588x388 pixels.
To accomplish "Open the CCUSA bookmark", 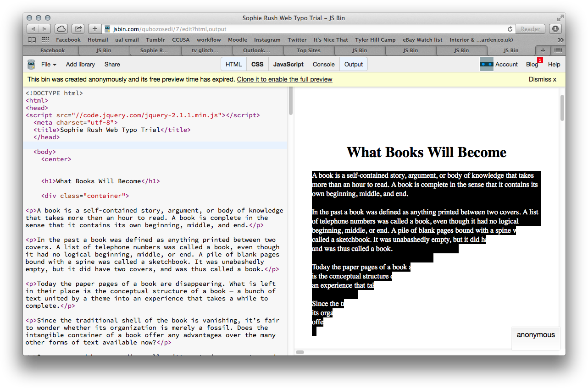I will tap(181, 40).
